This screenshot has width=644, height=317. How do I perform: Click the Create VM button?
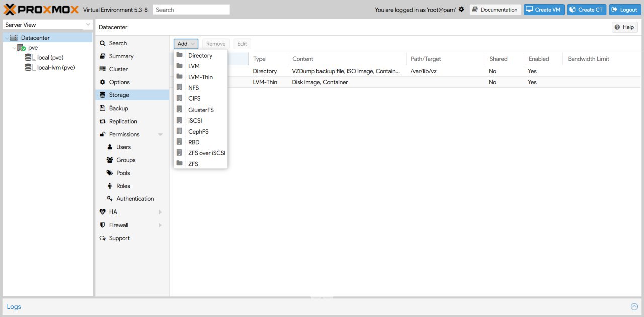[544, 10]
